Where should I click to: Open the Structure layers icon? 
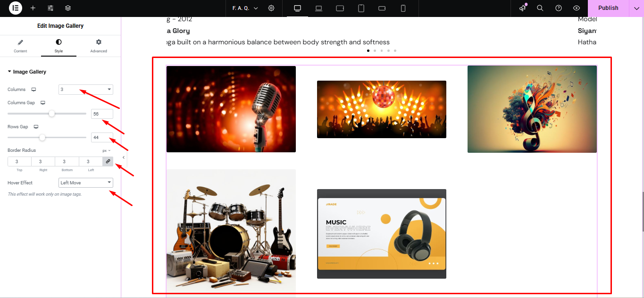68,8
